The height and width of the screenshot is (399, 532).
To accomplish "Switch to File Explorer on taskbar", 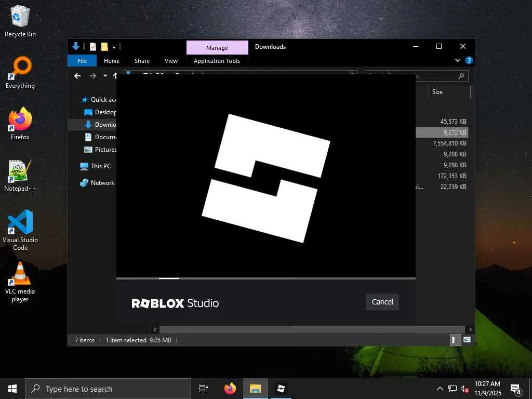I will pos(256,389).
